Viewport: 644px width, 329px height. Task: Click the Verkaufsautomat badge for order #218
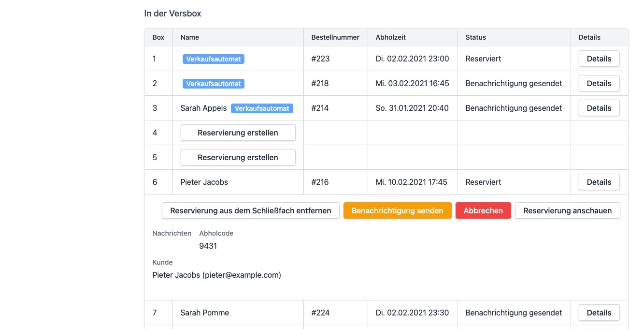coord(214,84)
